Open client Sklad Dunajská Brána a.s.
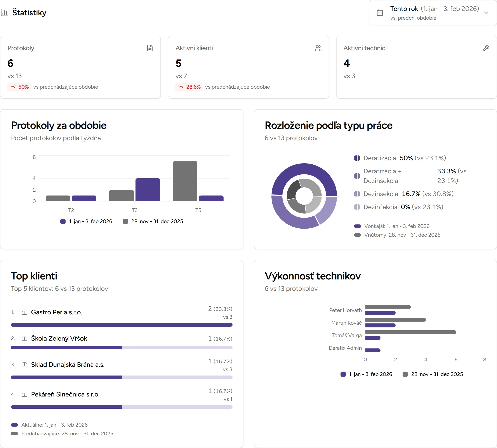 (x=68, y=365)
